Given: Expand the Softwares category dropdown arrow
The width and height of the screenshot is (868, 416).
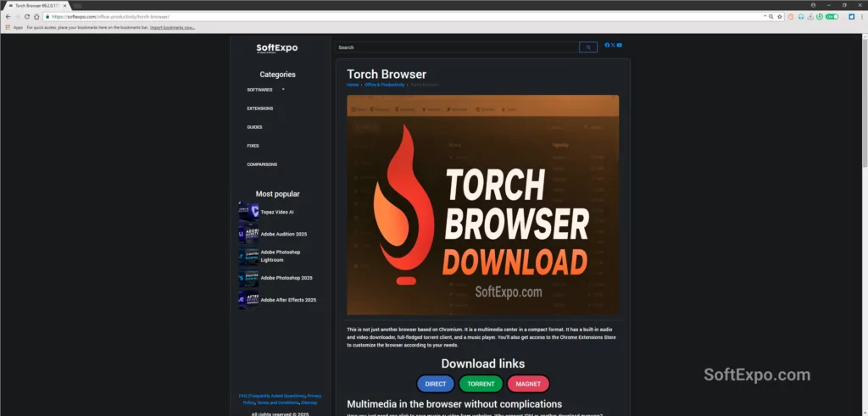Looking at the screenshot, I should click(x=283, y=89).
